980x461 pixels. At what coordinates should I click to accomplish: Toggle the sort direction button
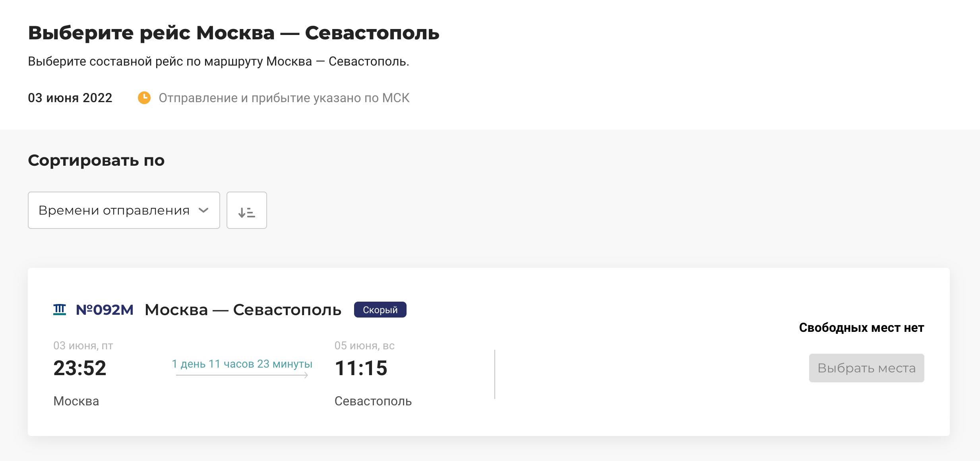pyautogui.click(x=246, y=211)
